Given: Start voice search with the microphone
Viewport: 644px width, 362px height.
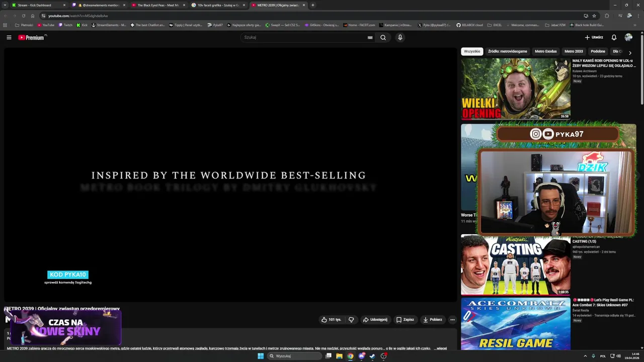Looking at the screenshot, I should click(x=400, y=37).
